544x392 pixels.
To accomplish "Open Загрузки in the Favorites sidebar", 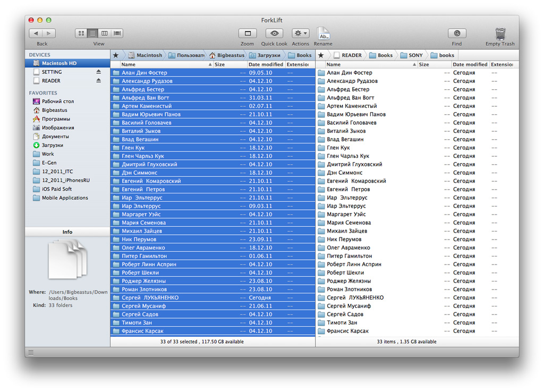I will pos(52,145).
